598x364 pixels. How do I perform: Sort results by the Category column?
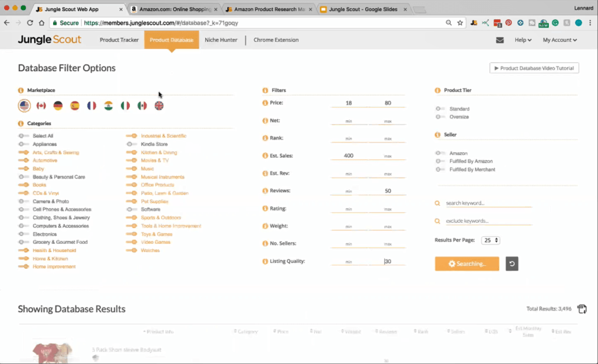click(x=246, y=332)
